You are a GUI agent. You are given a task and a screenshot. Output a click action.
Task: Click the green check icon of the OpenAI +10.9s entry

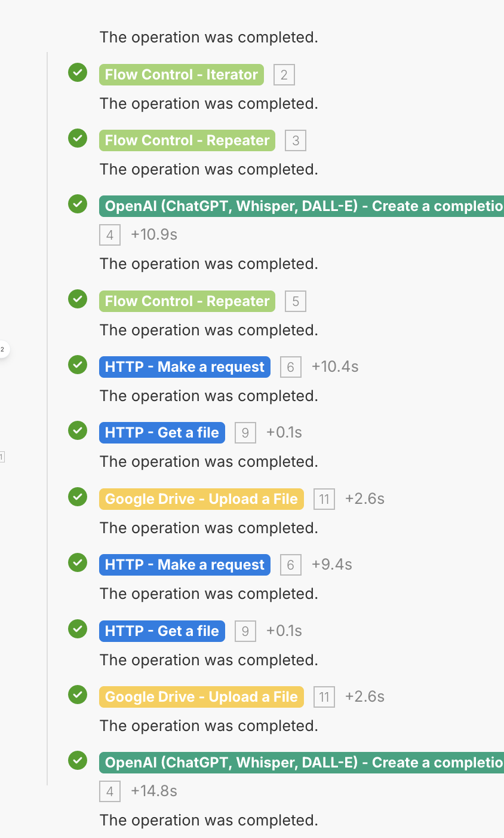point(78,204)
